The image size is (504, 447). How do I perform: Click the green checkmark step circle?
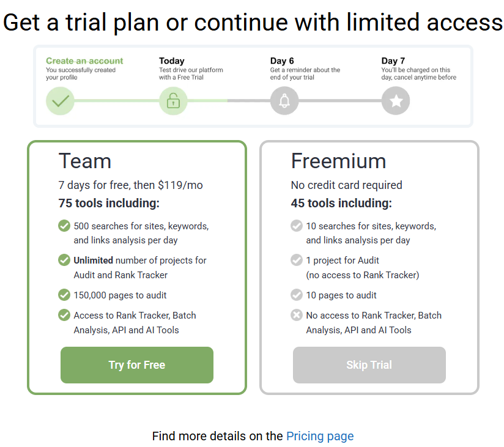pos(60,101)
